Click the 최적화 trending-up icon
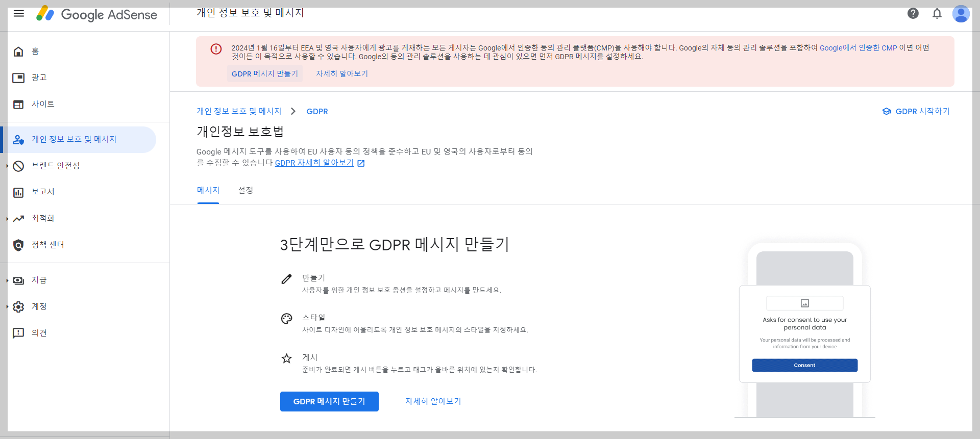The width and height of the screenshot is (980, 439). pyautogui.click(x=18, y=219)
